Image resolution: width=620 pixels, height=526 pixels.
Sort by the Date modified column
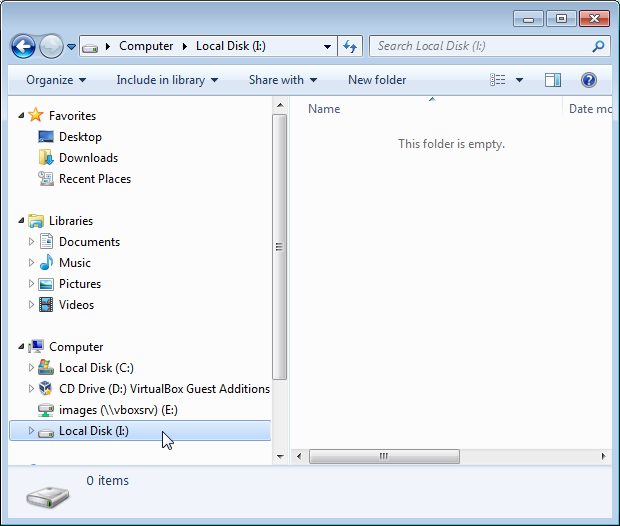tap(588, 109)
